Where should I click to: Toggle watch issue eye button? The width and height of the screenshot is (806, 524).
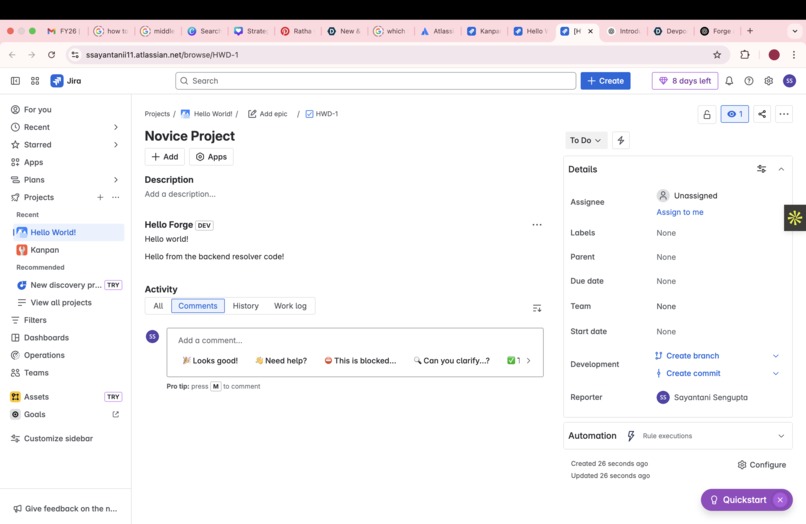(x=735, y=114)
